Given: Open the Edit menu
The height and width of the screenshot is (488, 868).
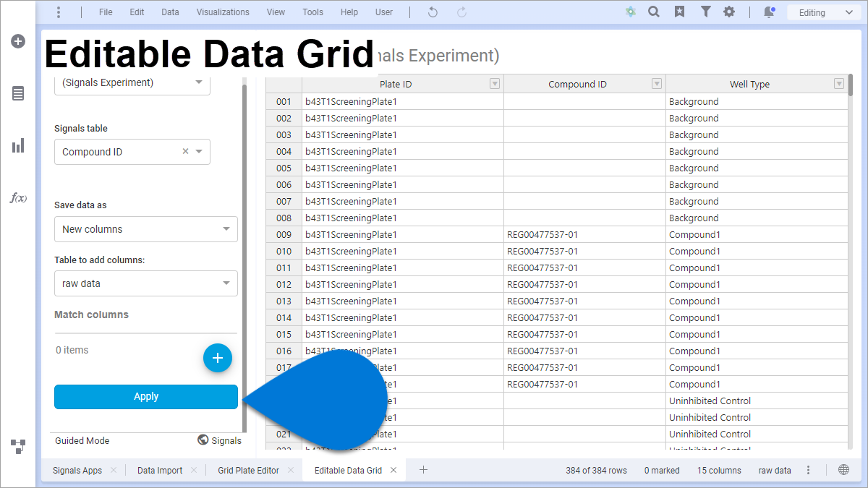Looking at the screenshot, I should click(137, 12).
